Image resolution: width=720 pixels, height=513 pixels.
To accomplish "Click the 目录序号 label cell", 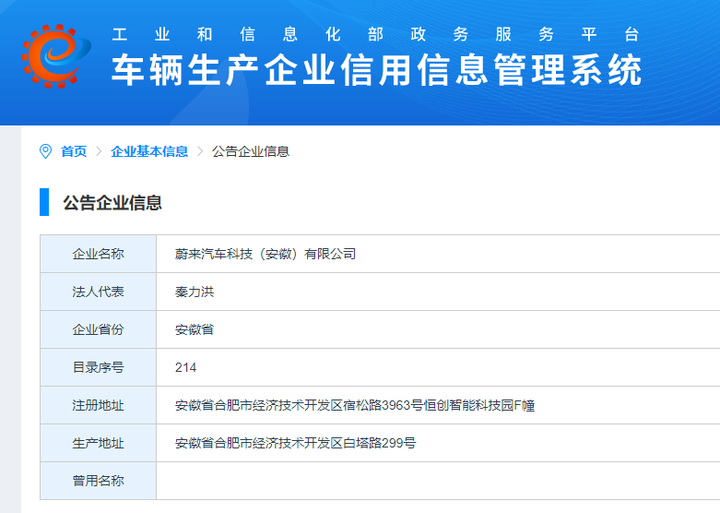I will [x=98, y=367].
